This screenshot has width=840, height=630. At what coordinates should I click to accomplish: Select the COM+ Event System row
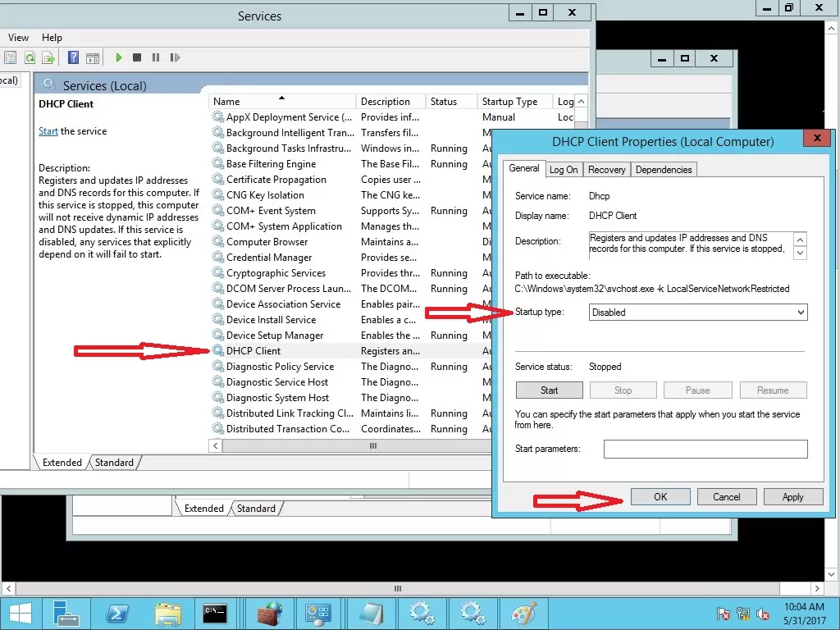[350, 211]
